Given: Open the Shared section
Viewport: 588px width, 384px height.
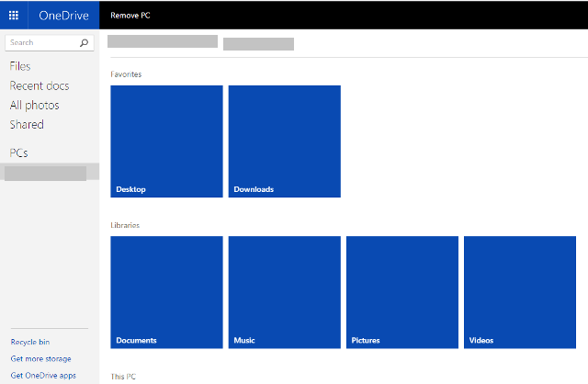Looking at the screenshot, I should (x=27, y=125).
